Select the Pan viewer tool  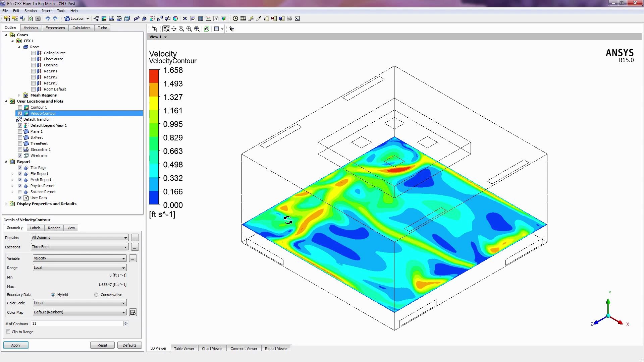174,29
